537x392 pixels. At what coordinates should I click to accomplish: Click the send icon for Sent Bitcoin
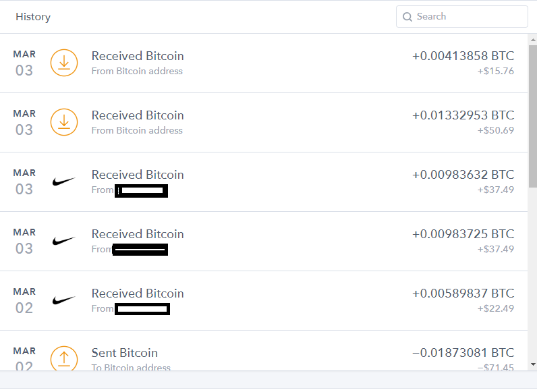(64, 358)
